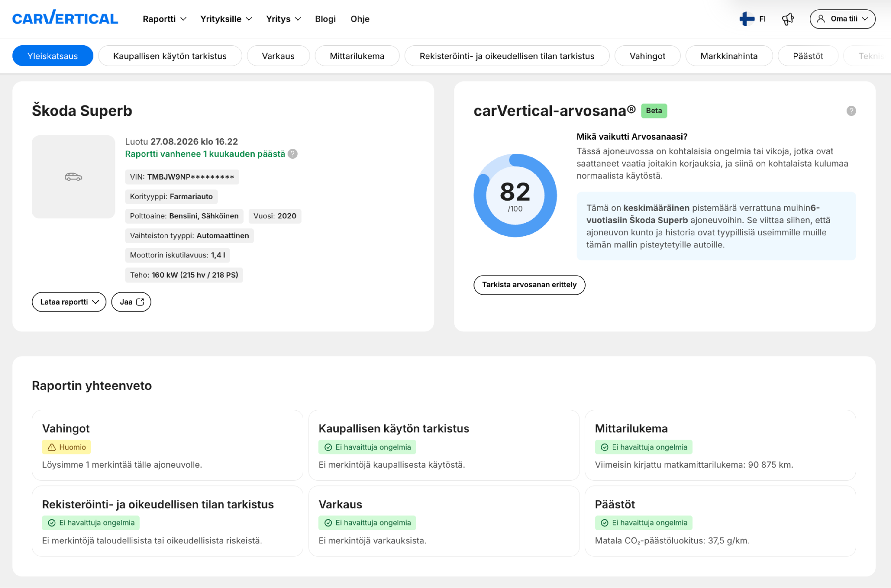The image size is (891, 588).
Task: Click 'Raportti vanhenee 1 kuukauden päästä' text
Action: pos(205,154)
